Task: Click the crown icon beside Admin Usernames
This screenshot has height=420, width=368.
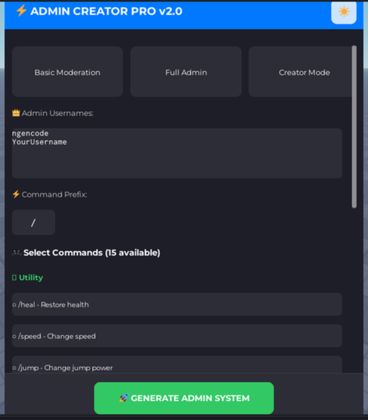Action: coord(16,113)
